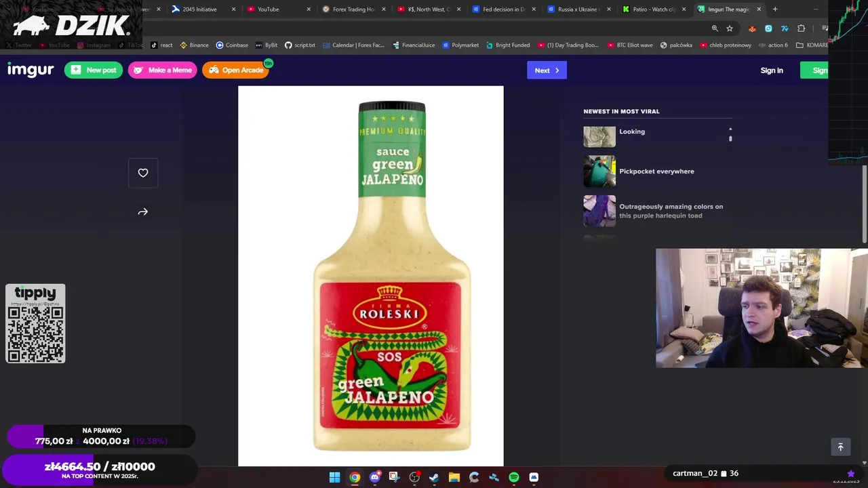
Task: Open OBS Studio from the taskbar
Action: [x=414, y=477]
